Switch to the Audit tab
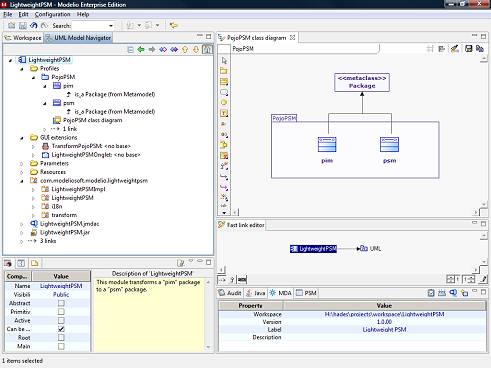 click(x=230, y=293)
